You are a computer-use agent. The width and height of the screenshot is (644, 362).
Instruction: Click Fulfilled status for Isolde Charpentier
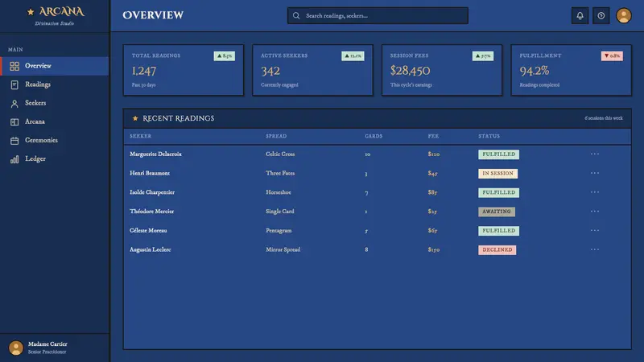[x=498, y=192]
